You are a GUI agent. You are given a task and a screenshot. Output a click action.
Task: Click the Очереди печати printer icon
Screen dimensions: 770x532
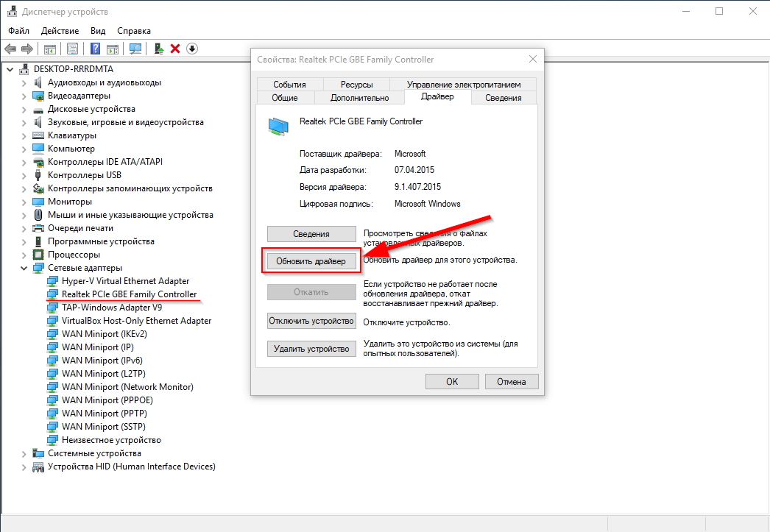click(38, 228)
